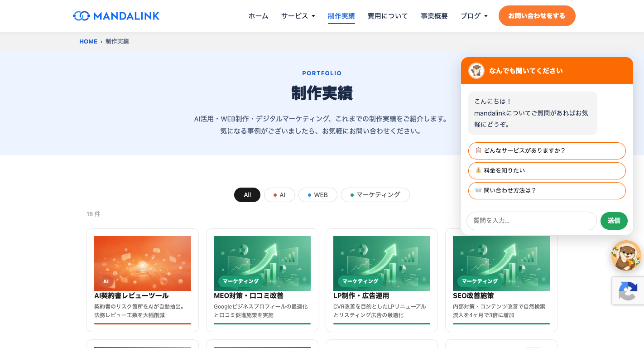Screen dimensions: 644x348
Task: Click the 18 件 result count
Action: [x=93, y=214]
